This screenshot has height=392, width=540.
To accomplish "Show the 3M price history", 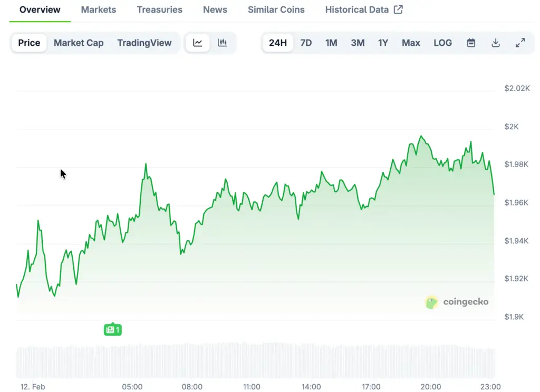I will 358,43.
